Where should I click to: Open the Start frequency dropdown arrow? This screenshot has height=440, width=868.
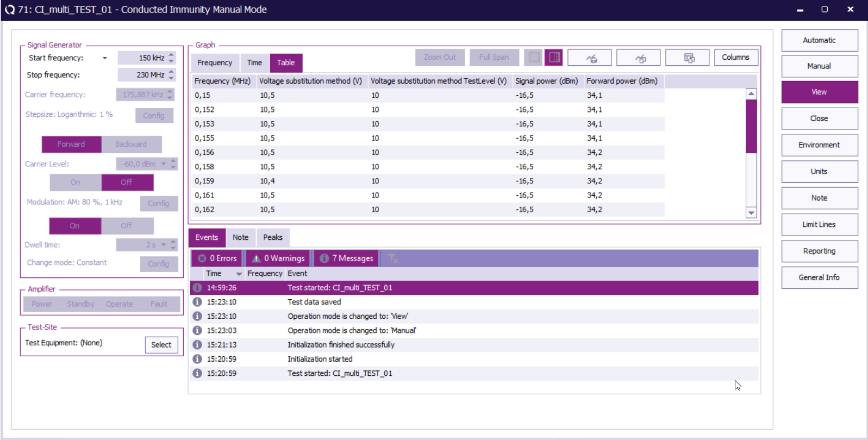[105, 58]
